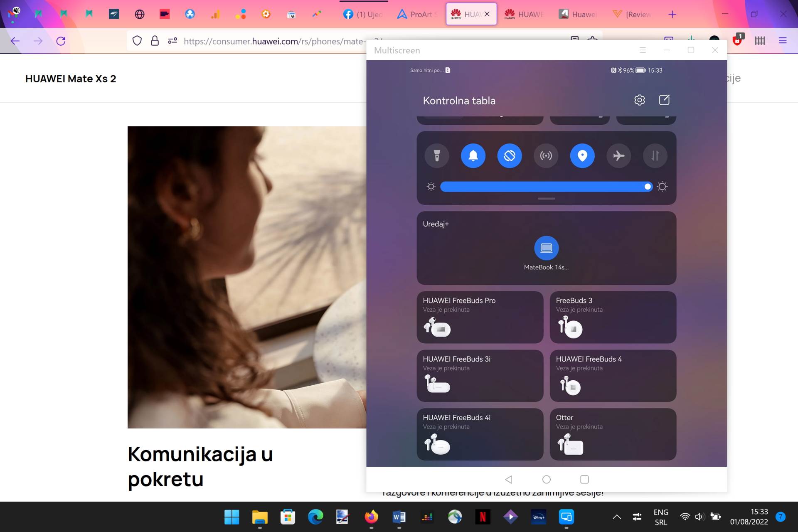Select the Facebook browser tab
The width and height of the screenshot is (798, 532).
(x=362, y=14)
